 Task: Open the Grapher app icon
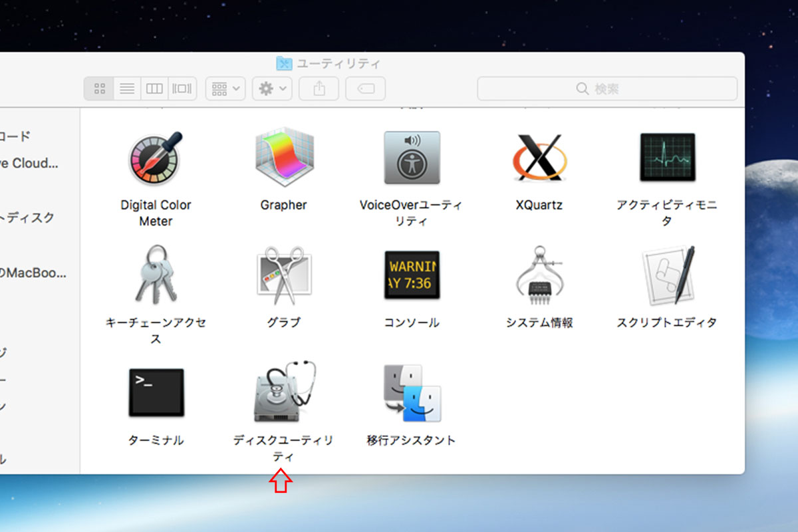284,158
